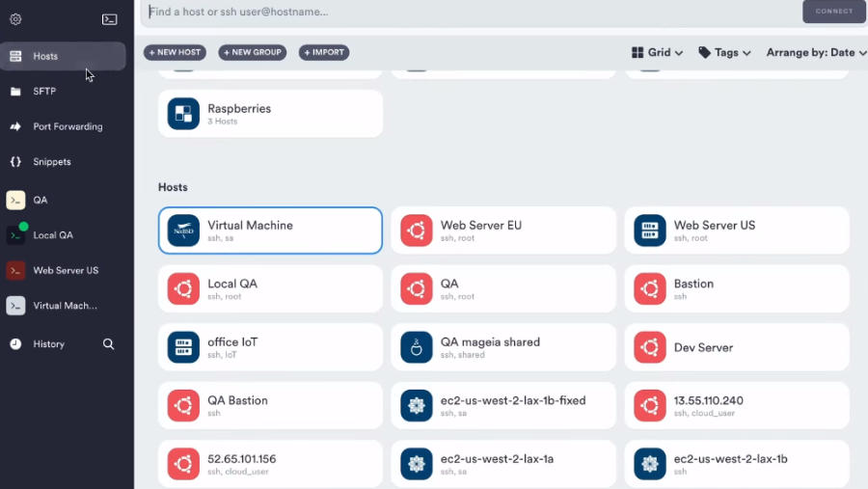
Task: Switch to the Local QA terminal tab
Action: point(52,235)
